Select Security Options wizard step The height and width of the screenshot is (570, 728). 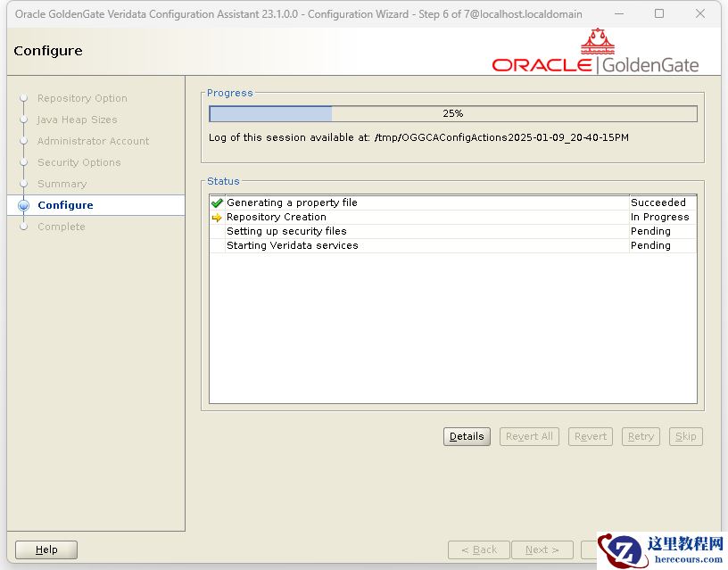(79, 162)
